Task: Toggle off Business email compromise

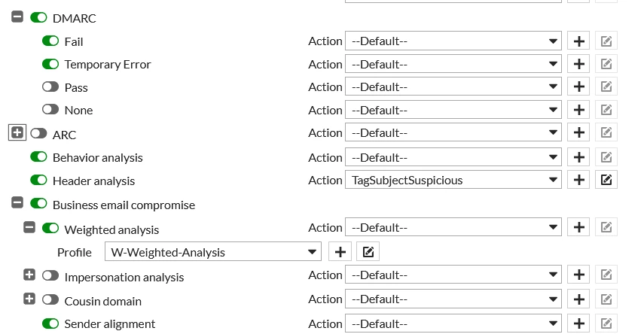Action: click(38, 203)
